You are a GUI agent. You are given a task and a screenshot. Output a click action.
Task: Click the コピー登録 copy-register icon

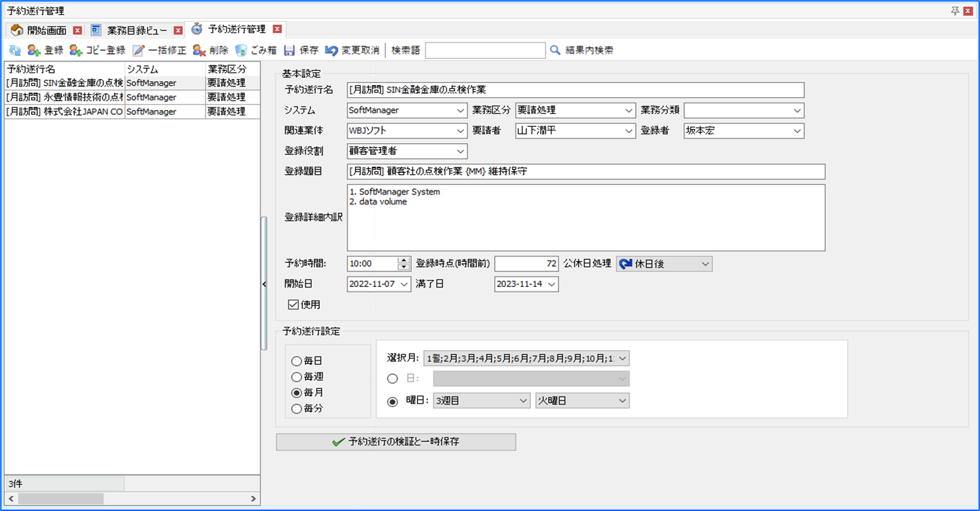[x=76, y=51]
